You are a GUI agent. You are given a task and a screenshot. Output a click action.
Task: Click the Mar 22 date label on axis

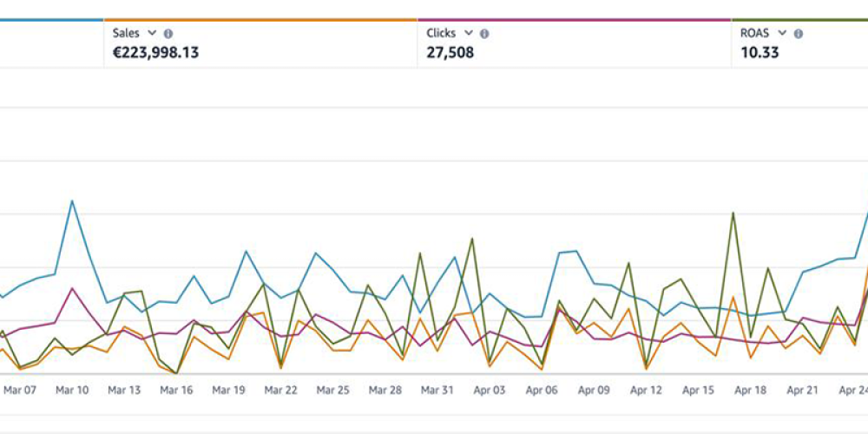point(280,391)
